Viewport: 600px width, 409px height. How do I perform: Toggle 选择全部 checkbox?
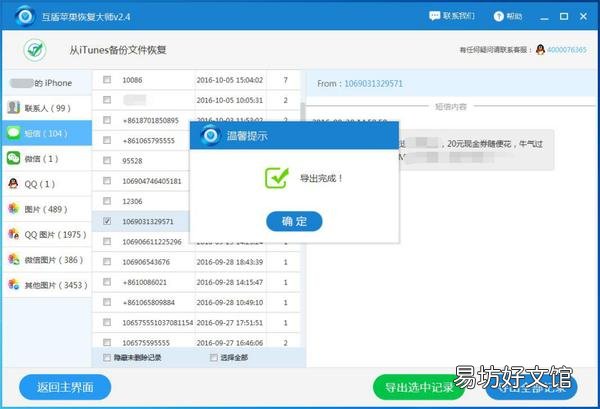coord(214,358)
